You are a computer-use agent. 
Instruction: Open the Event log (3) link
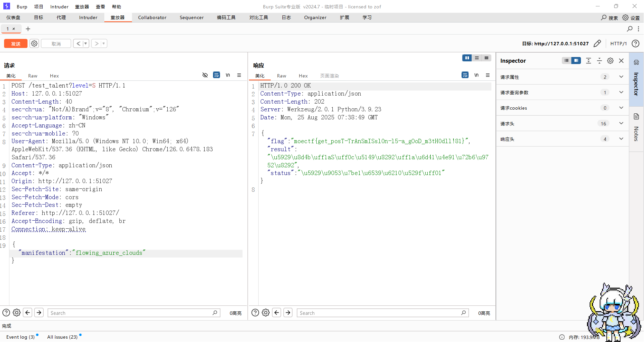tap(20, 337)
